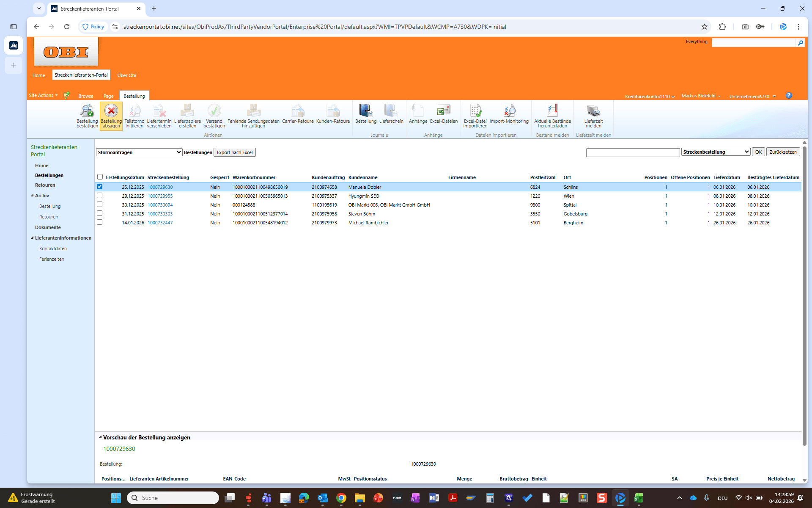
Task: Bookmark this page with the star icon
Action: coord(705,27)
